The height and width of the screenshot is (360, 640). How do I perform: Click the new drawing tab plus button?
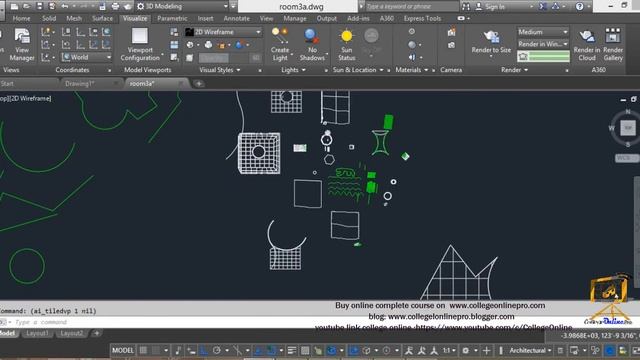click(199, 84)
